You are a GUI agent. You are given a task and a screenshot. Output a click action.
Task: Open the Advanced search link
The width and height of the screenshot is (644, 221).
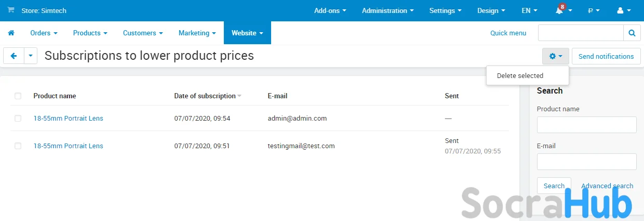click(x=607, y=186)
